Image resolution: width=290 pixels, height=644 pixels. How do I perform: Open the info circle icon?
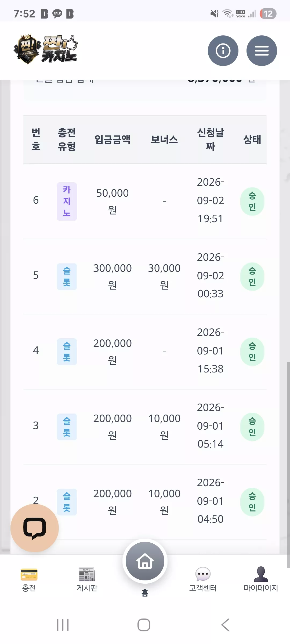223,51
